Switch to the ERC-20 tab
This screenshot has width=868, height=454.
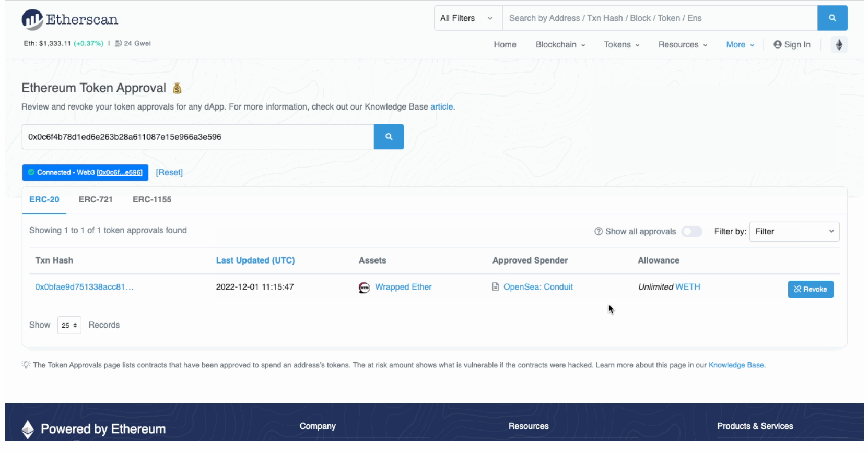(x=44, y=200)
